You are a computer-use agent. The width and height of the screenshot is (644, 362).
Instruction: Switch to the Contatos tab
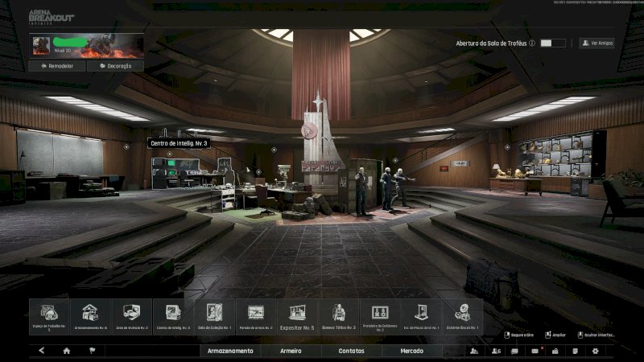pyautogui.click(x=351, y=351)
